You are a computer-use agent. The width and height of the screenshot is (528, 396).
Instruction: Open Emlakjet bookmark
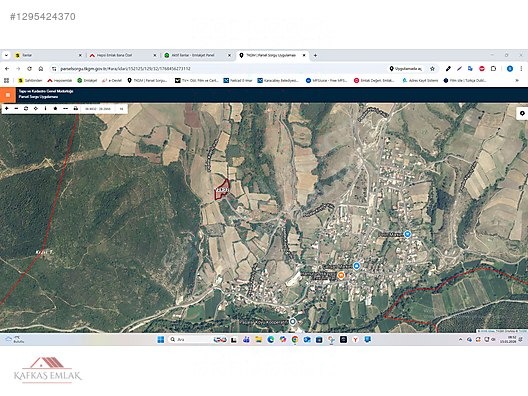pos(87,80)
